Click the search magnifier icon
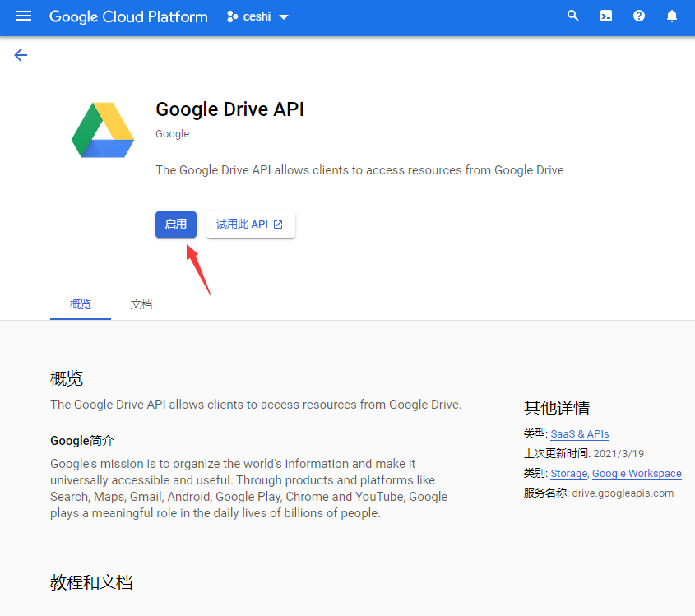The height and width of the screenshot is (616, 695). click(x=573, y=16)
